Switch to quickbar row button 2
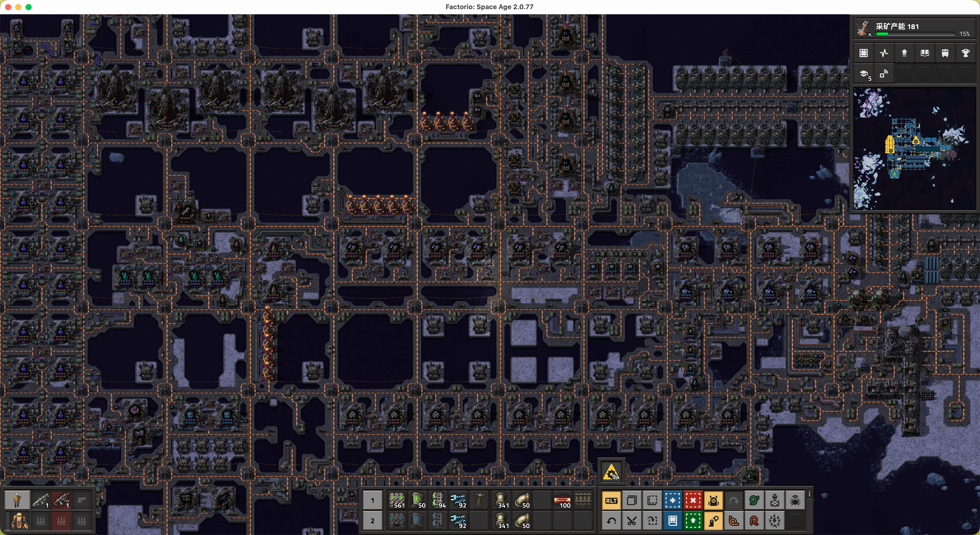980x535 pixels. point(372,521)
